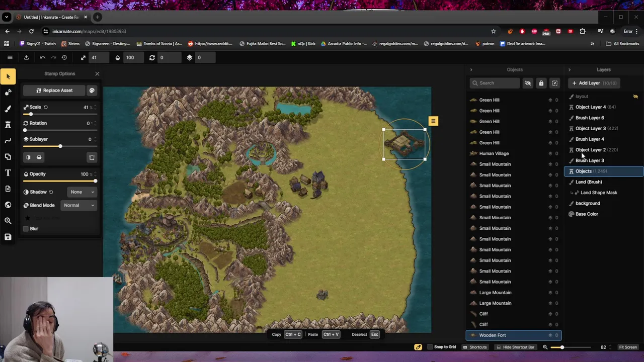This screenshot has width=644, height=362.
Task: Adjust the bottom zoom slider
Action: (570, 347)
